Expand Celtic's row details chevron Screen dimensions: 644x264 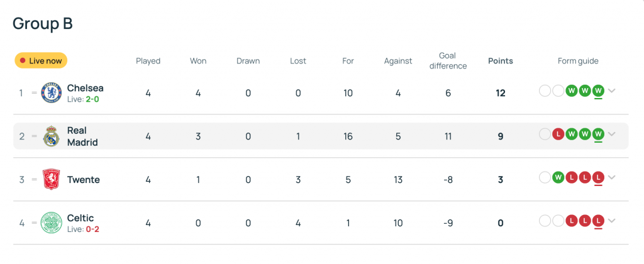pyautogui.click(x=612, y=221)
